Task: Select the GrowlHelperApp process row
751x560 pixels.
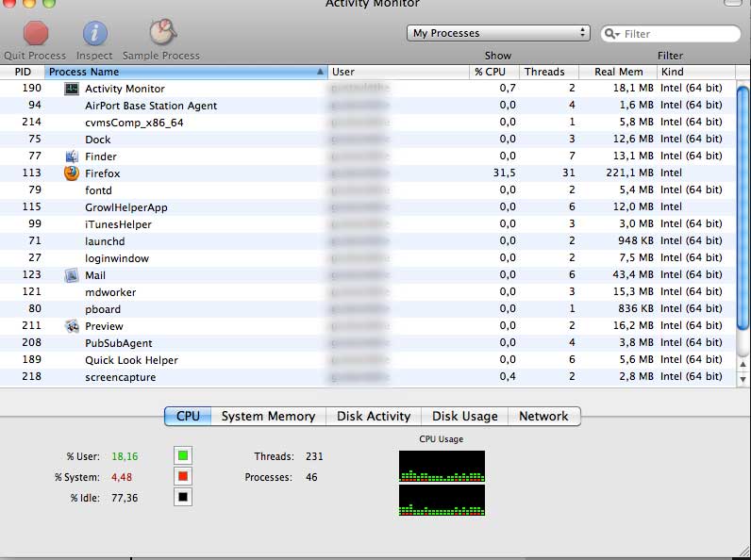Action: 367,207
